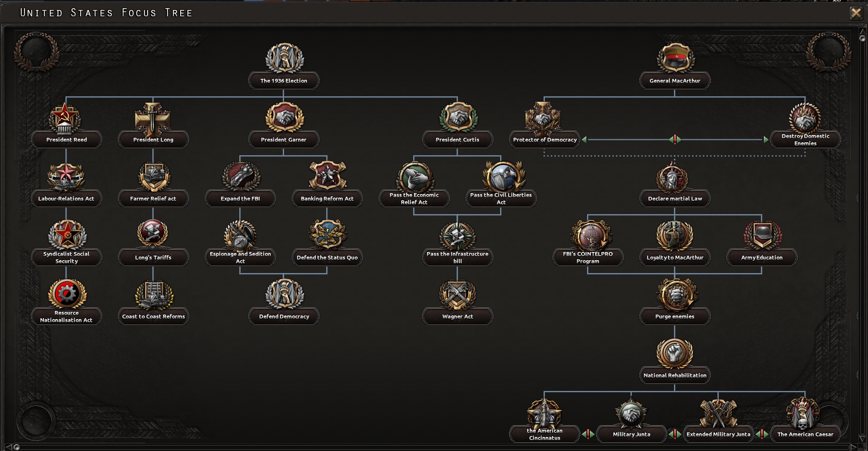This screenshot has height=451, width=868.
Task: Select the President Reed hammer-and-star icon
Action: pos(65,119)
